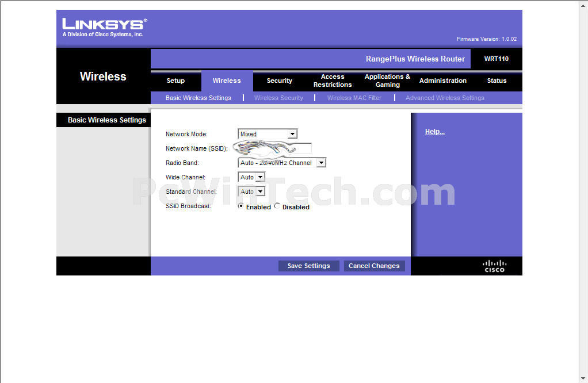Click Cancel Changes button
The width and height of the screenshot is (588, 383).
pos(374,266)
